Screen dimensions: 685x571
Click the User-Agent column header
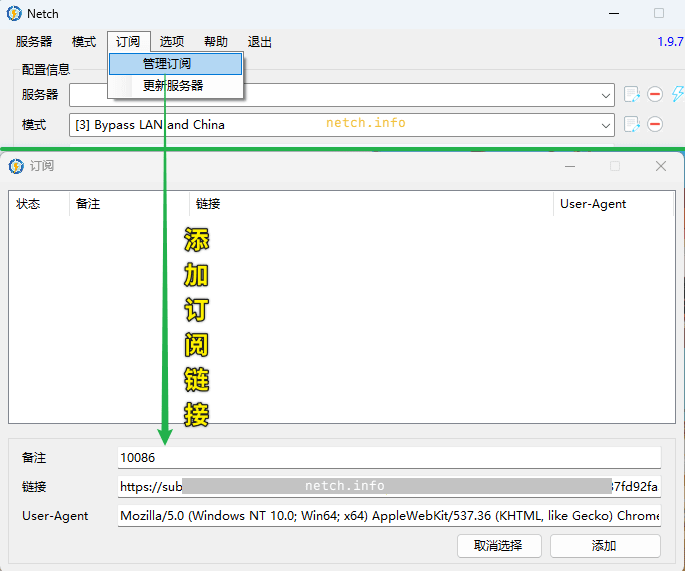[593, 204]
